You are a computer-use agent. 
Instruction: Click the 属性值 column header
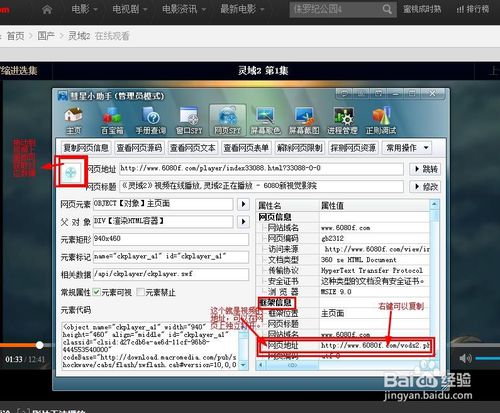click(375, 205)
